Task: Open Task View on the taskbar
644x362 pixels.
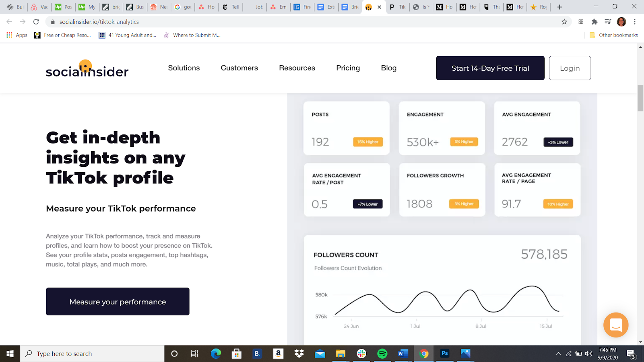Action: (x=194, y=354)
